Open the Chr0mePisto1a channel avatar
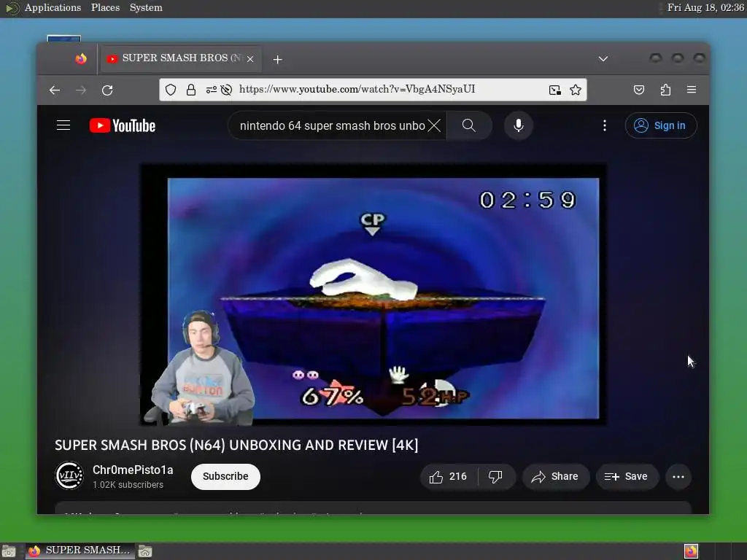The width and height of the screenshot is (747, 560). point(69,475)
